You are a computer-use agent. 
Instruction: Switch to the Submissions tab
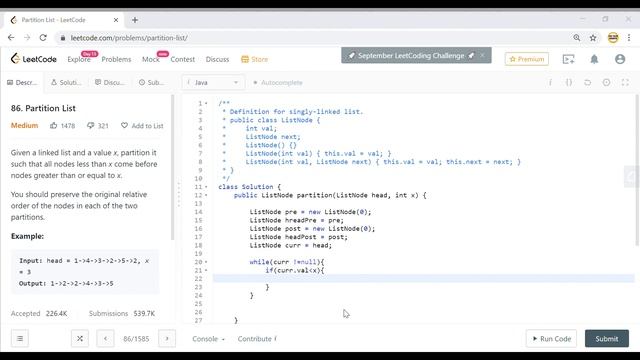pyautogui.click(x=151, y=82)
